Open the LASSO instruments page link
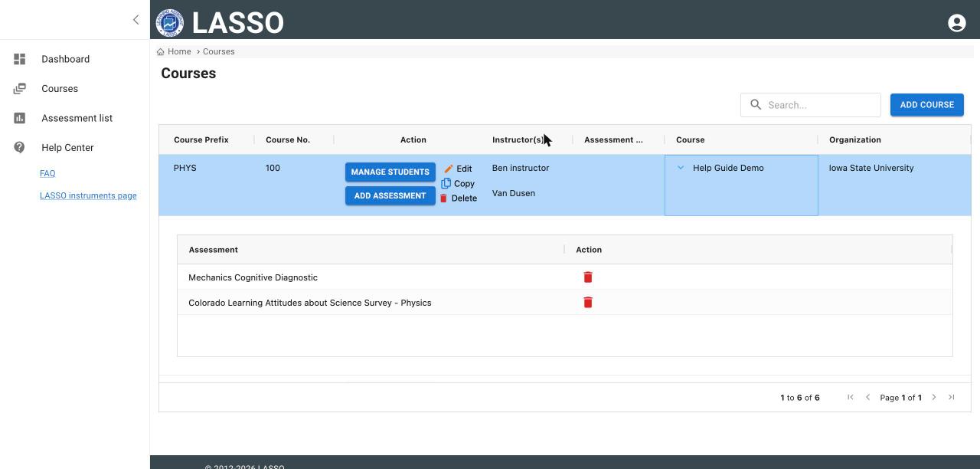Screen dimensions: 980x469 (x=88, y=195)
